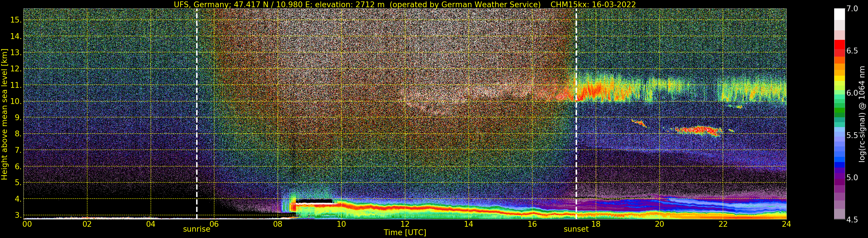Click the height axis tick '9.'

point(18,118)
